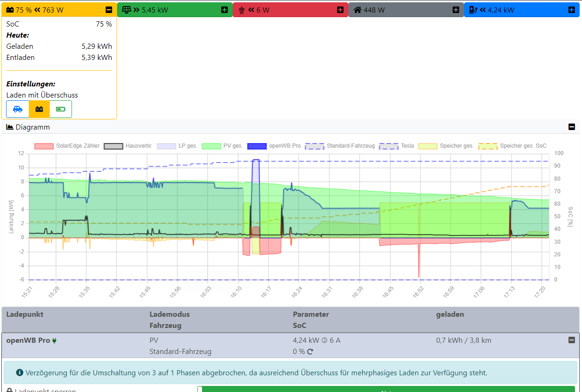Click the solar panel icon in the green card

click(x=126, y=10)
